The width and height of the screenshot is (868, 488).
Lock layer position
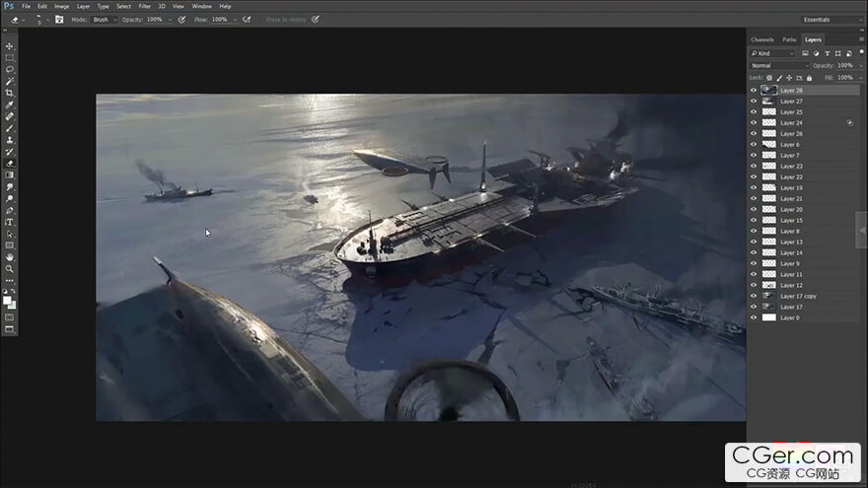point(789,78)
